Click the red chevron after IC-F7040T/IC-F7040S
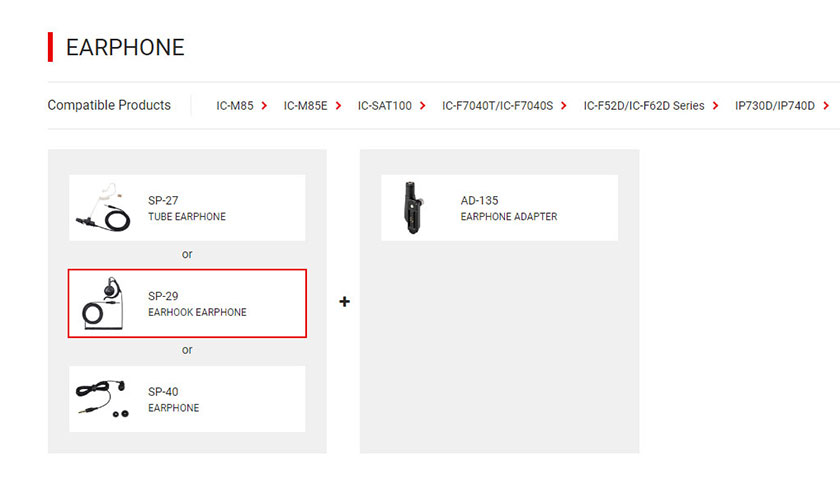Screen dimensions: 840x498 pyautogui.click(x=564, y=106)
